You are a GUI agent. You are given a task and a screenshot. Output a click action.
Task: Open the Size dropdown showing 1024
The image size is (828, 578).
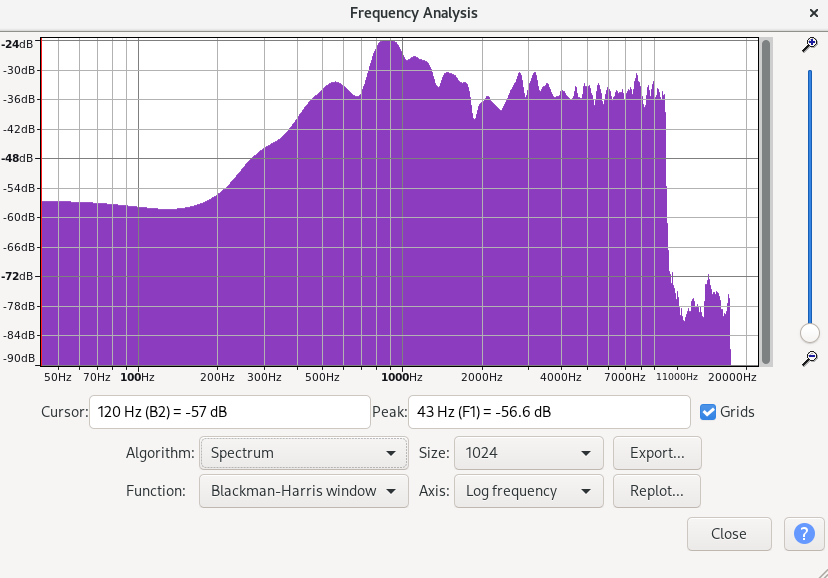(x=529, y=453)
